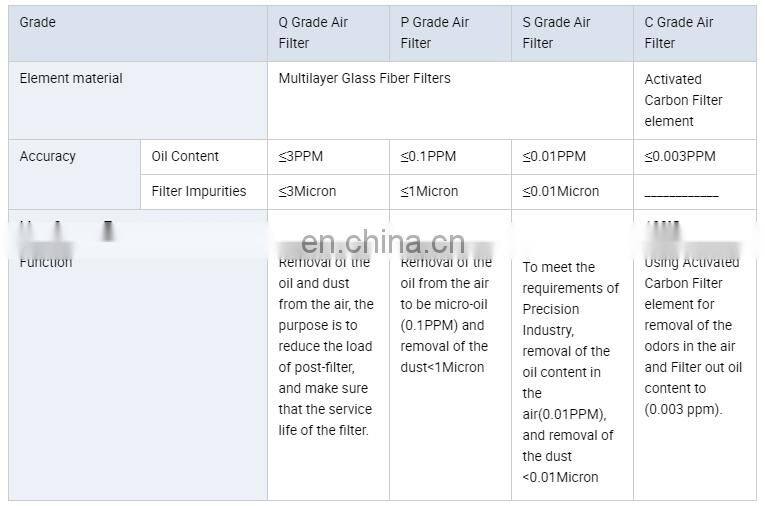This screenshot has width=765, height=506.
Task: Click the C Grade Air Filter column header
Action: pyautogui.click(x=678, y=32)
